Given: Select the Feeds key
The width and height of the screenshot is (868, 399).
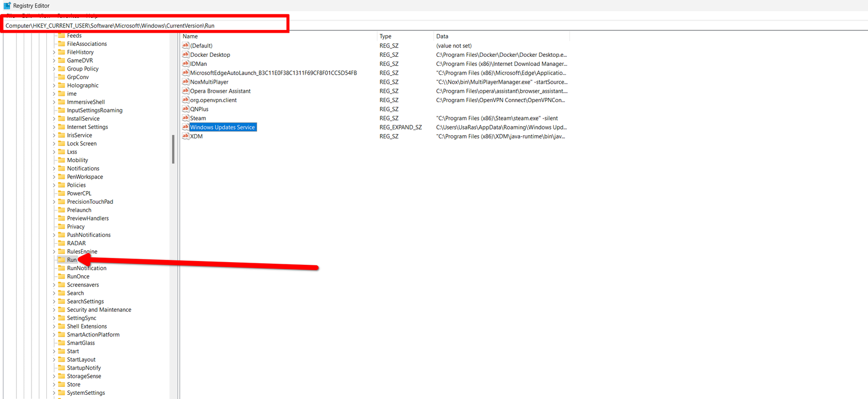Looking at the screenshot, I should (74, 36).
